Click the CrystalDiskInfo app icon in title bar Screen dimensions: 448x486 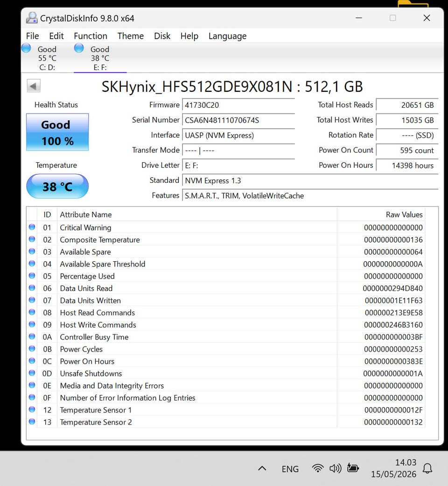[x=32, y=18]
